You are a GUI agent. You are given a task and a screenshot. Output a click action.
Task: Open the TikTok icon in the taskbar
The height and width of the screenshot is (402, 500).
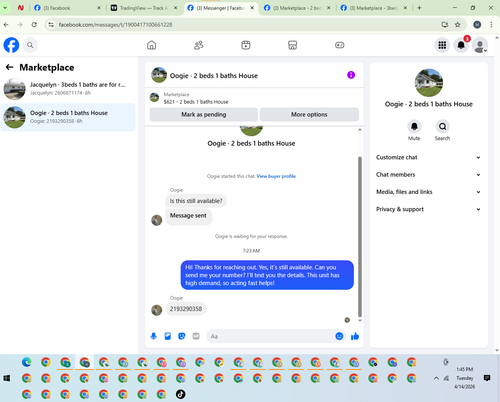click(x=181, y=394)
